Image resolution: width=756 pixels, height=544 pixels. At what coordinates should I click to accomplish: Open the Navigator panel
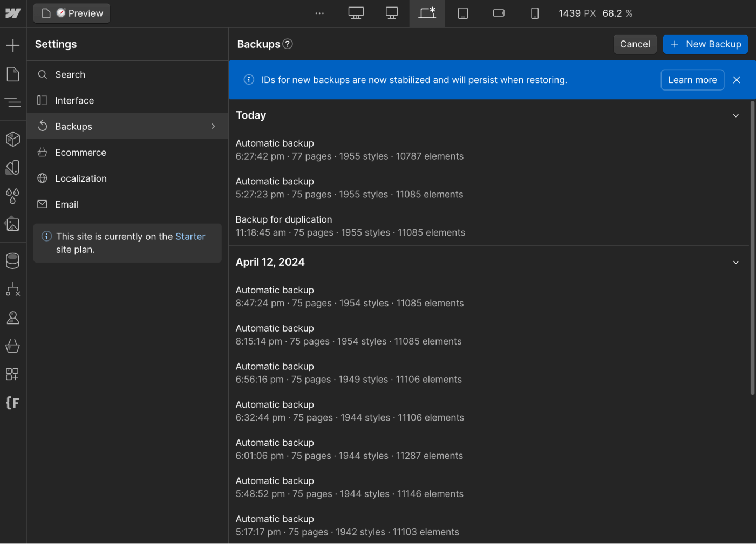point(13,102)
